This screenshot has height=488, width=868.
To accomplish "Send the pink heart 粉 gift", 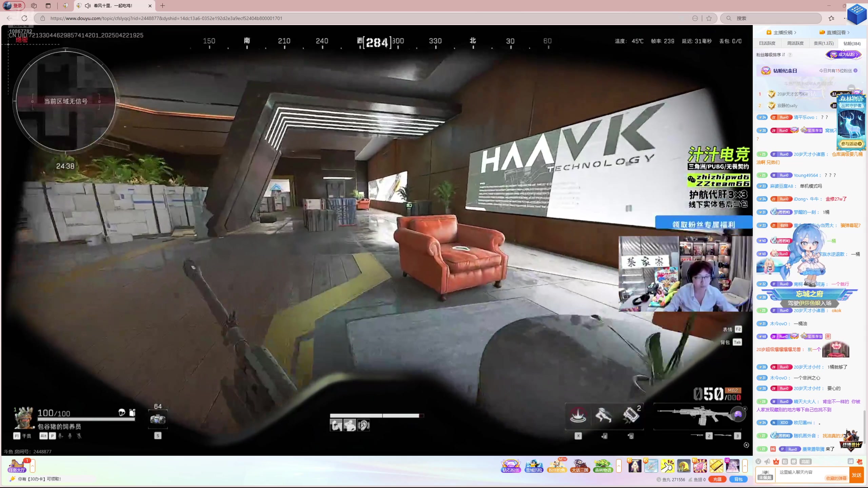I will 700,466.
